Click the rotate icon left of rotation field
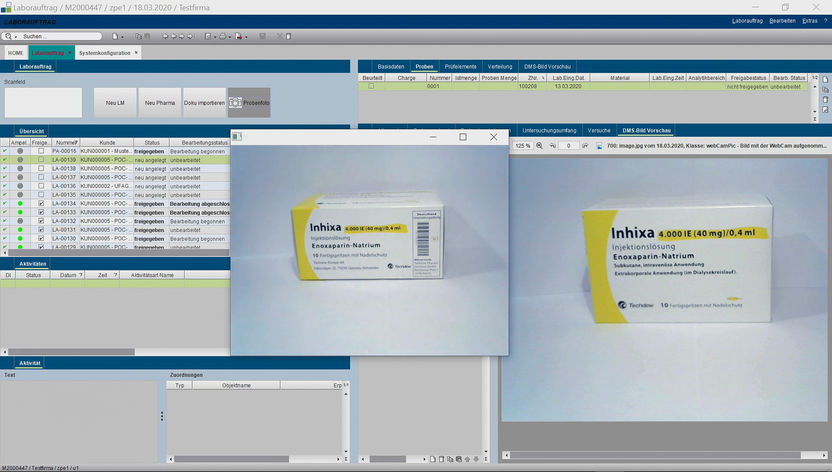This screenshot has width=832, height=472. tap(552, 145)
